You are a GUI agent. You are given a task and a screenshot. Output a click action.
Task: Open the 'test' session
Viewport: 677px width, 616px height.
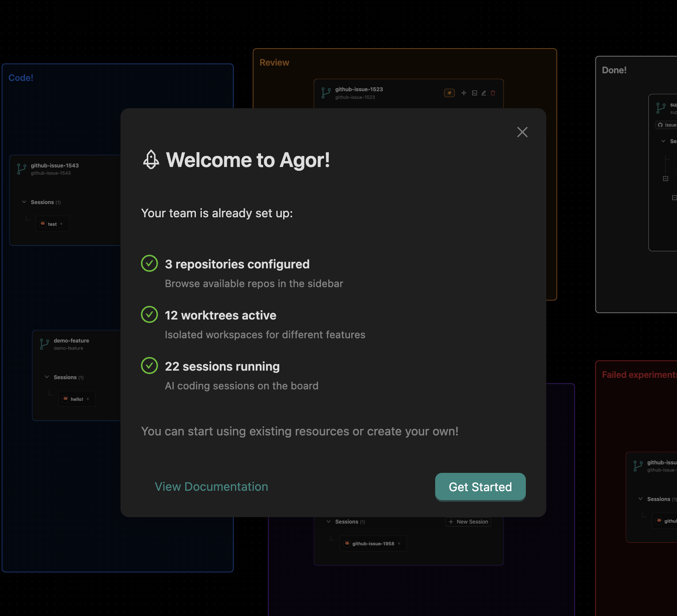pyautogui.click(x=52, y=224)
